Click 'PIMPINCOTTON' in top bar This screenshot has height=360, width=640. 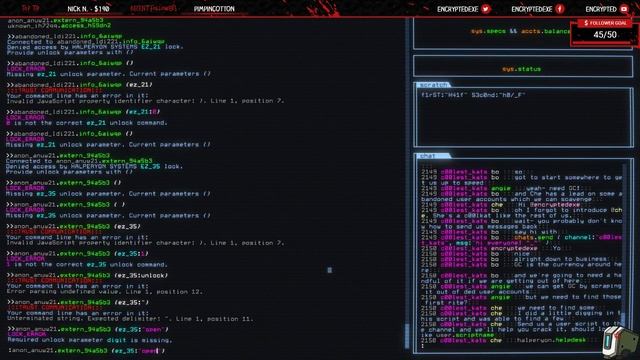point(214,9)
